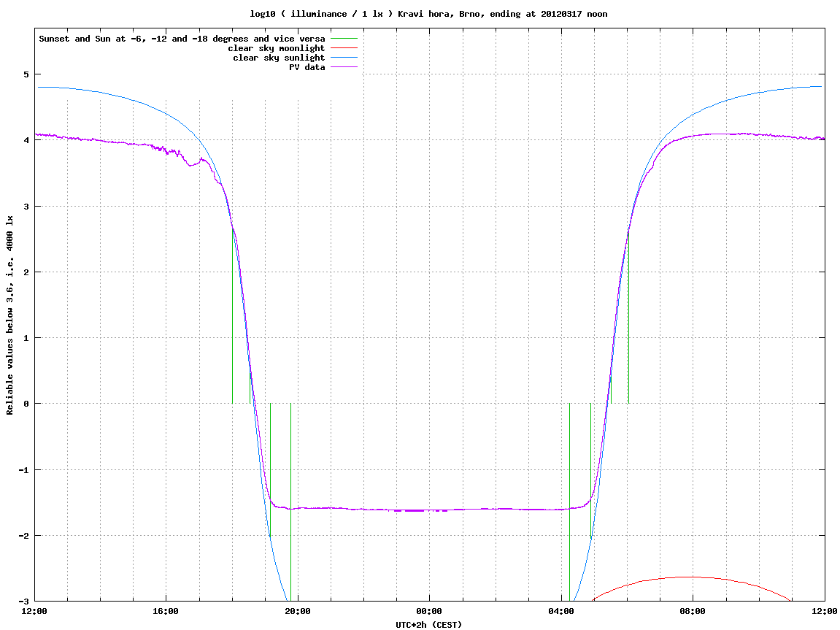This screenshot has height=630, width=840.
Task: Click the rightmost 12:00 x-axis label
Action: (x=825, y=611)
